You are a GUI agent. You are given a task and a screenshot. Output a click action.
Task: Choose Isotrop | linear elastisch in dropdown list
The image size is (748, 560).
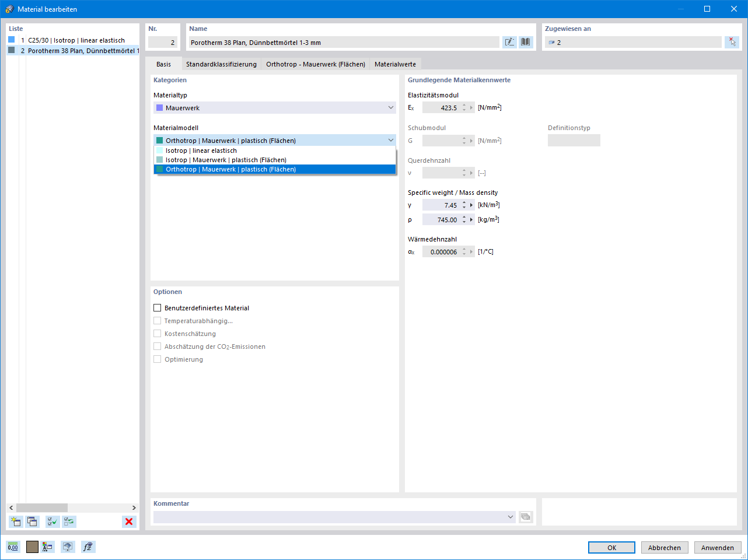[275, 150]
